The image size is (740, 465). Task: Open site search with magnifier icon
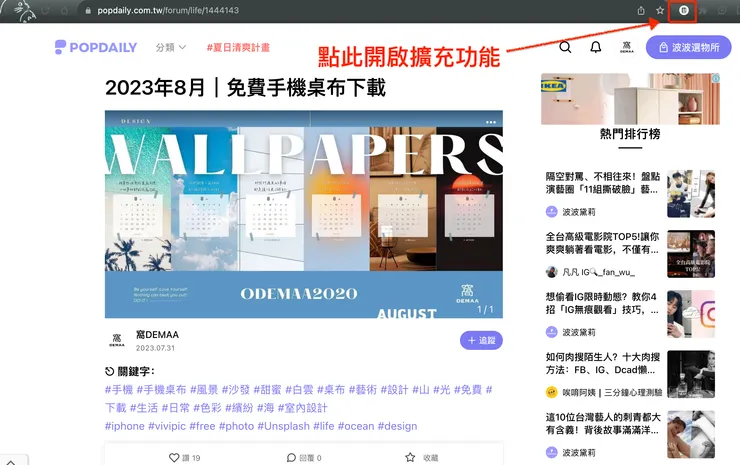(565, 47)
